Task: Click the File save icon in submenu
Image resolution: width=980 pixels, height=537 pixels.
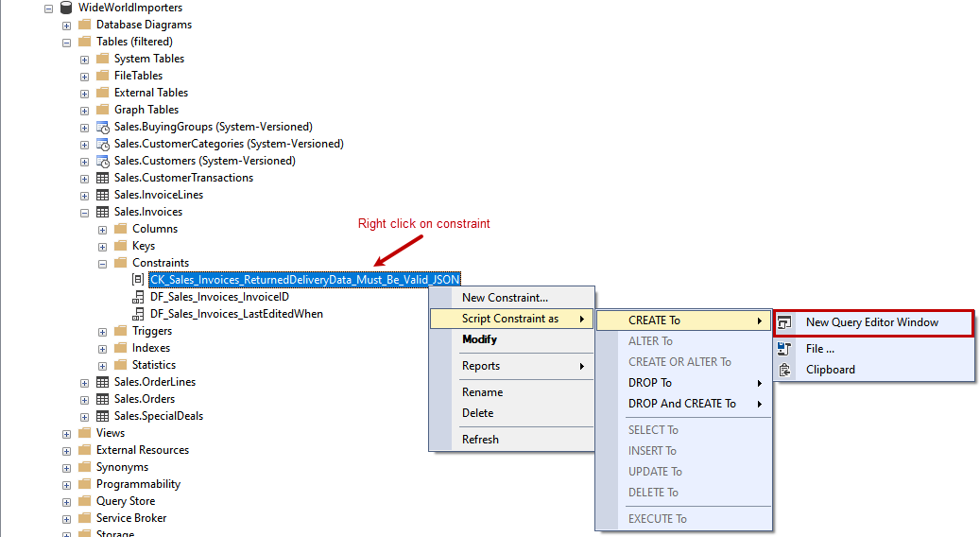Action: tap(784, 349)
